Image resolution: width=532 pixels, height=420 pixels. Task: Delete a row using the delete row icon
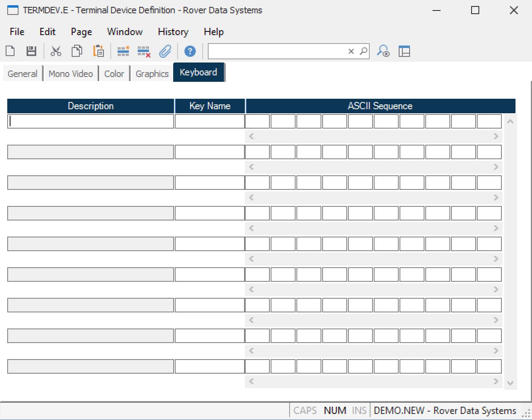[x=144, y=51]
